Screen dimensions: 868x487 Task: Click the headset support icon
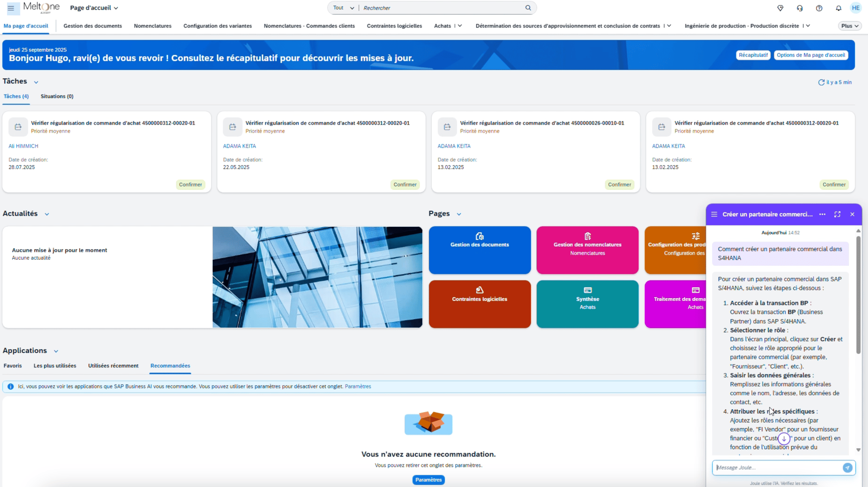click(x=799, y=8)
